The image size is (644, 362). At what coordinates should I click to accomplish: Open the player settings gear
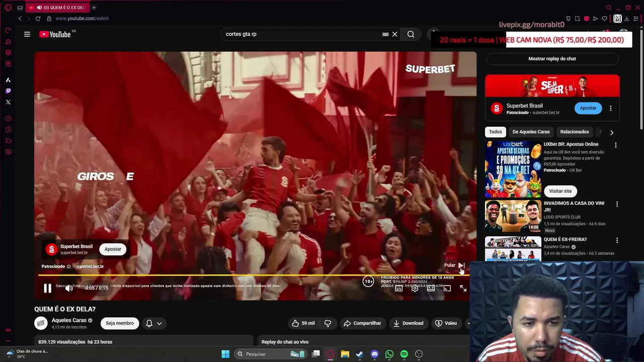[415, 288]
